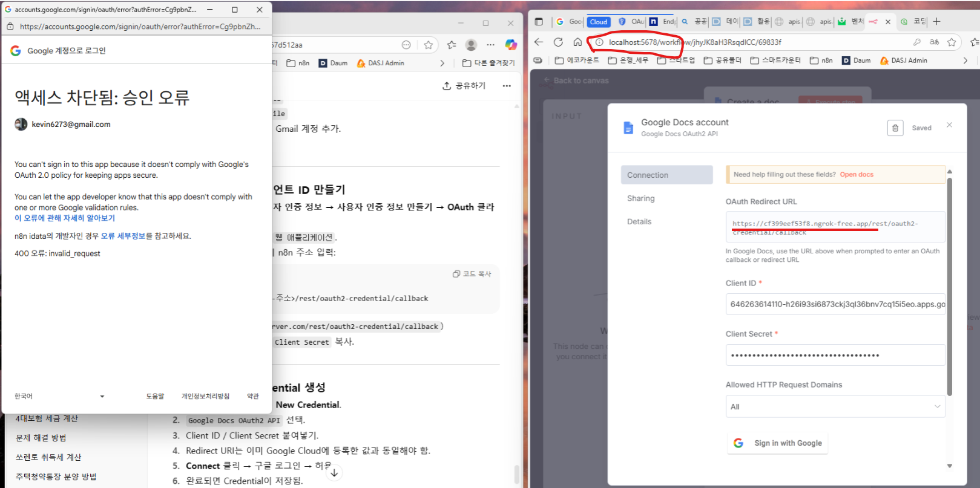
Task: Switch to the Google tab in right browser
Action: pyautogui.click(x=568, y=22)
